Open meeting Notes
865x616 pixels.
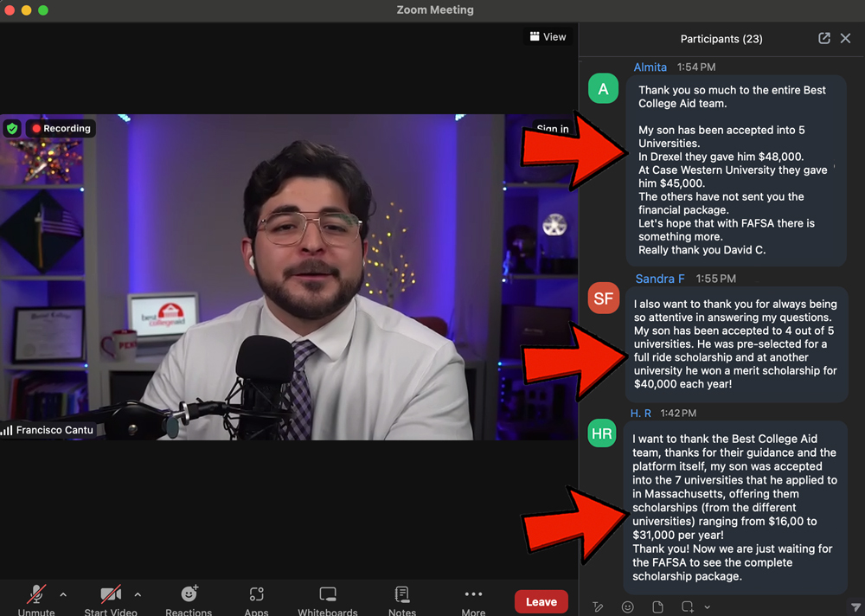point(401,595)
